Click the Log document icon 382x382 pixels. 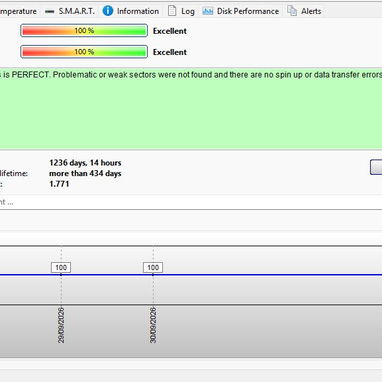tap(172, 11)
